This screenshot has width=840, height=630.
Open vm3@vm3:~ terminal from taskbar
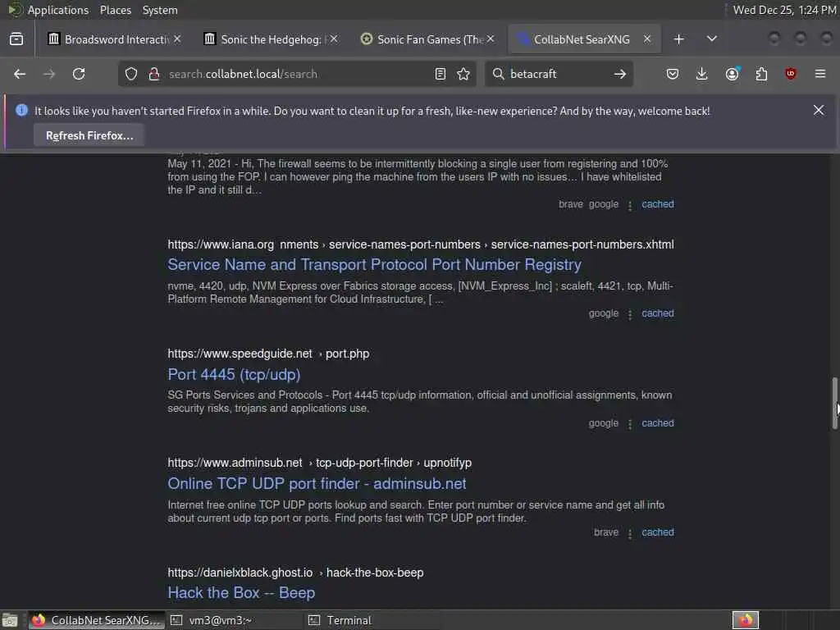tap(233, 620)
